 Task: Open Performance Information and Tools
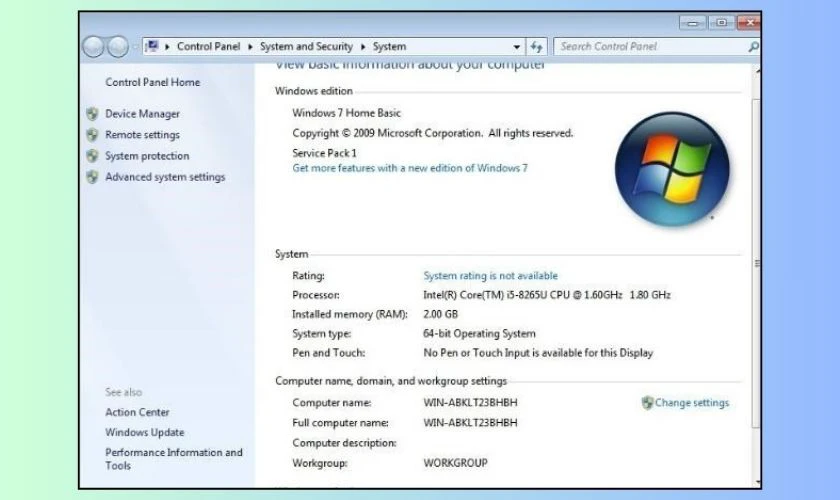pyautogui.click(x=174, y=459)
